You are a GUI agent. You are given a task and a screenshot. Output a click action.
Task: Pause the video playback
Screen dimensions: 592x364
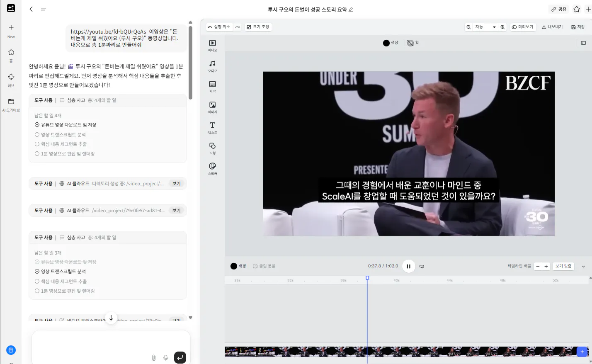pos(408,266)
